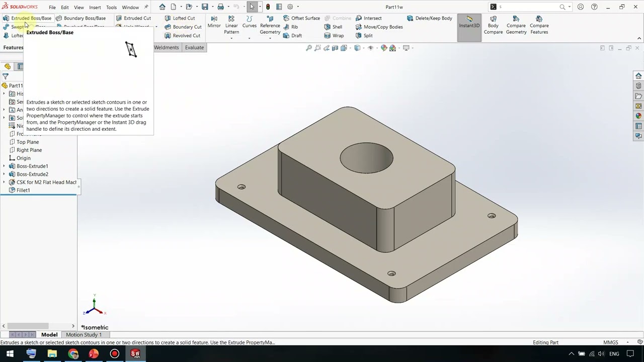Screen dimensions: 644x362
Task: Click the Extruded Cut tool
Action: pos(133,18)
